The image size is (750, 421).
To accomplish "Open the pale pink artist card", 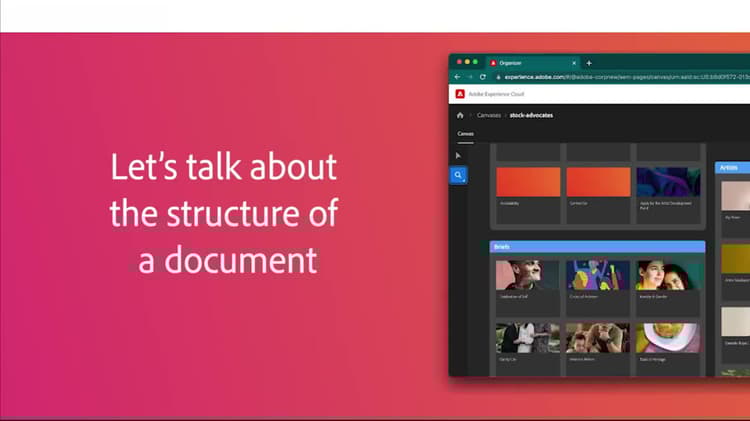I will [x=736, y=196].
